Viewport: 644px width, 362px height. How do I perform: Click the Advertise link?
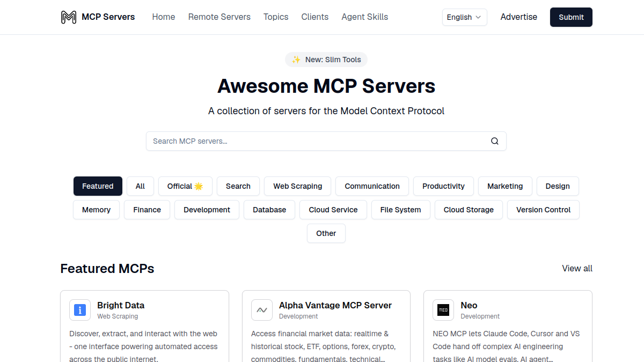pyautogui.click(x=519, y=17)
